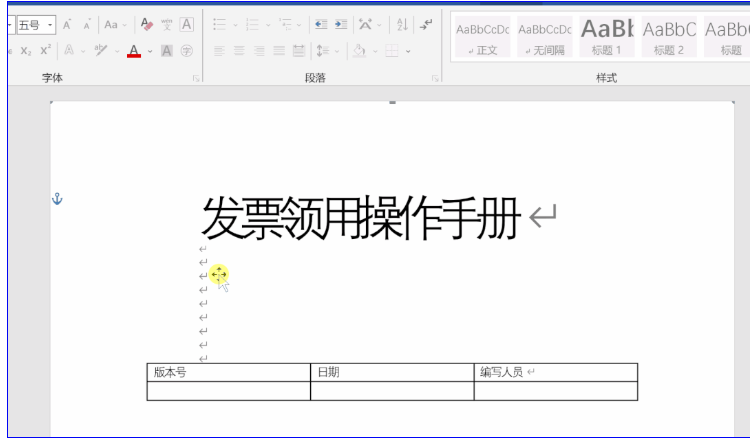Viewport: 750px width, 438px height.
Task: Expand bullet list dropdown arrow
Action: 235,25
